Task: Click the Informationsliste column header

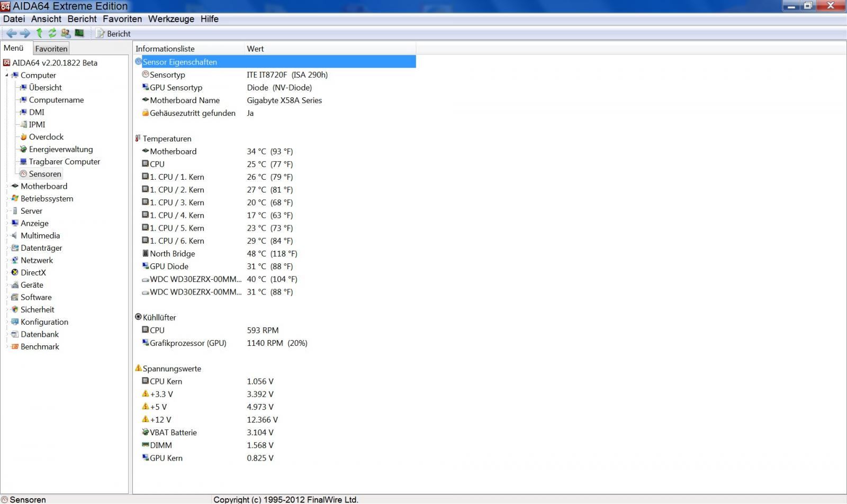Action: click(x=188, y=49)
